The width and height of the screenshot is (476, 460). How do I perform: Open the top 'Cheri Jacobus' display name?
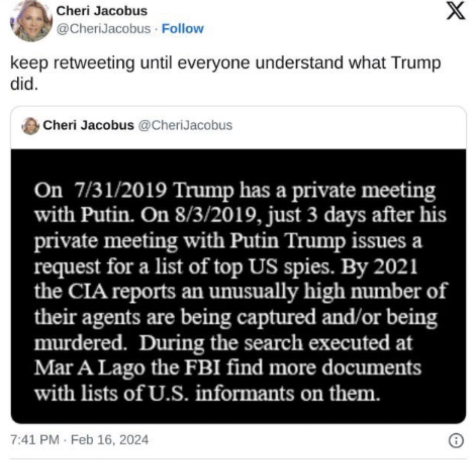(101, 11)
